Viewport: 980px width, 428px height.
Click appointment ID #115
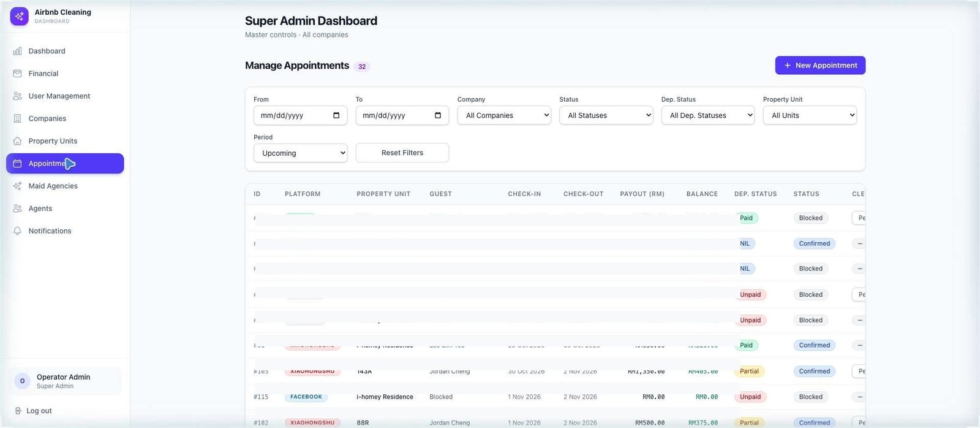[x=261, y=397]
